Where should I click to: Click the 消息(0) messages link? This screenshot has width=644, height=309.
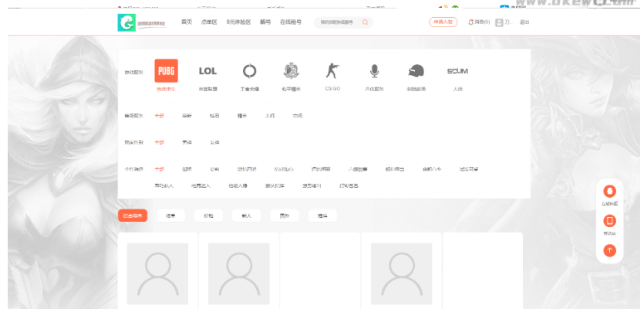(x=482, y=22)
